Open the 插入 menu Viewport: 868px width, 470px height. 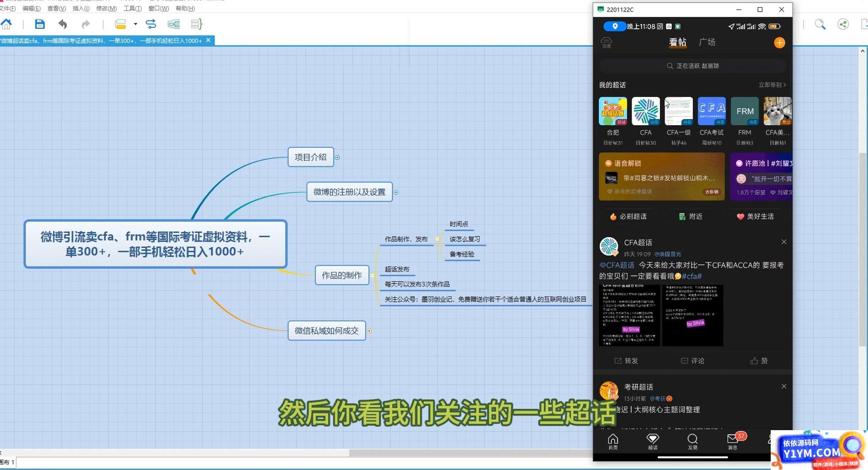[x=81, y=8]
